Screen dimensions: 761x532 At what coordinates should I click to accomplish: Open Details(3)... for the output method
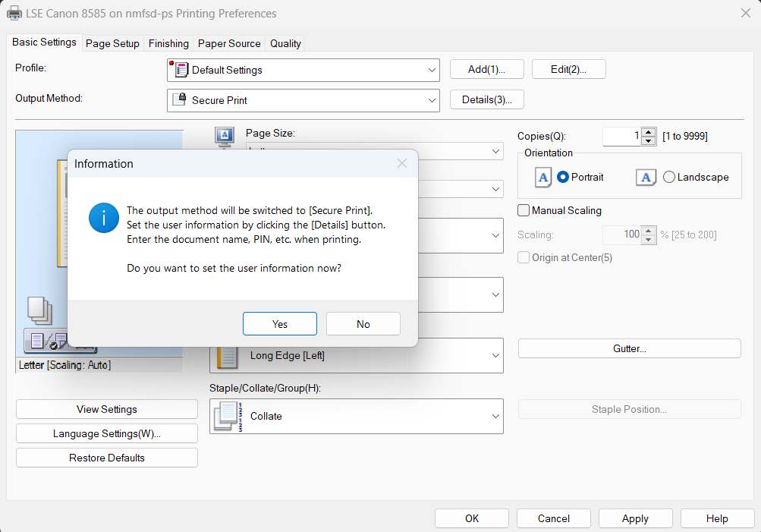click(x=487, y=99)
